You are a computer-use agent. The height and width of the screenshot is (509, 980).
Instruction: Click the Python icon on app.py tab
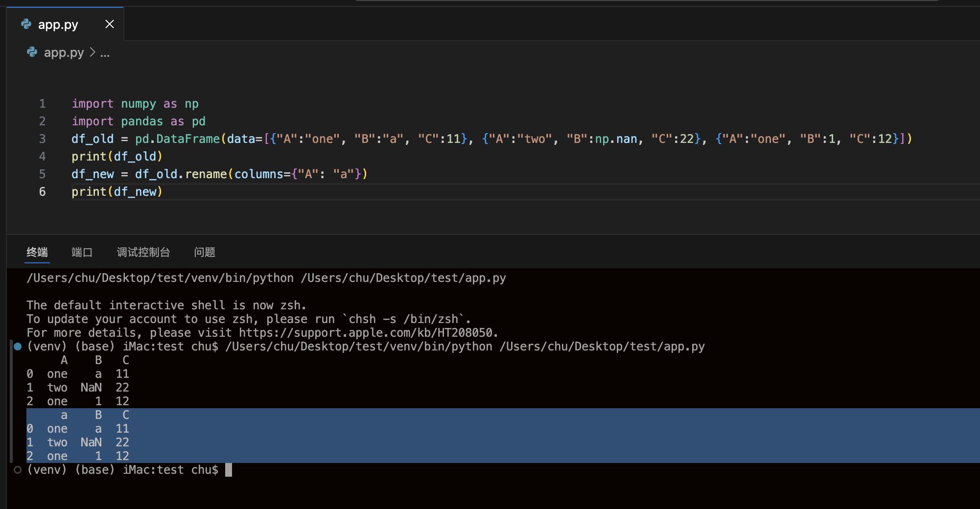(x=26, y=24)
